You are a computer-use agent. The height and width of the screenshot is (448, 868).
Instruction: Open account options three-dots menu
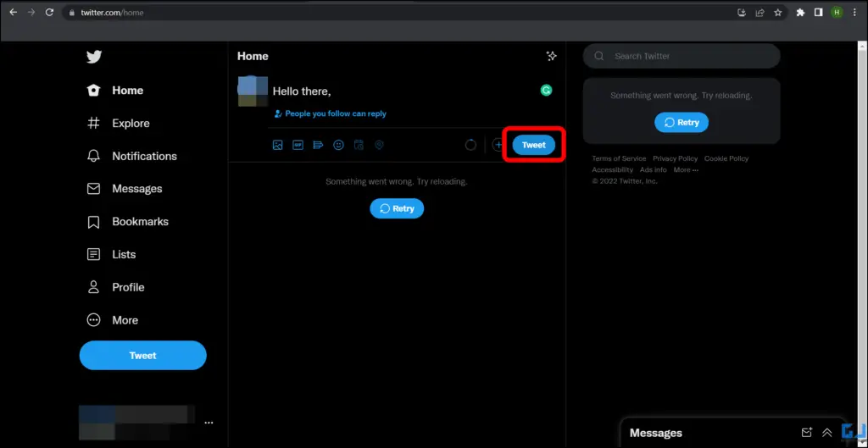(x=209, y=423)
